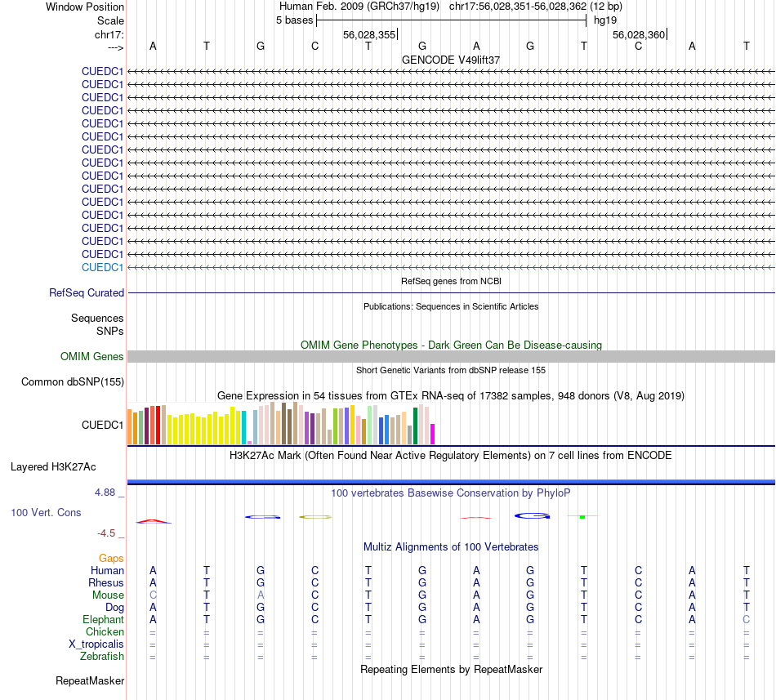Open 'Multiz Alignments of 100 Vertebrates' title
The width and height of the screenshot is (776, 700).
(x=451, y=546)
